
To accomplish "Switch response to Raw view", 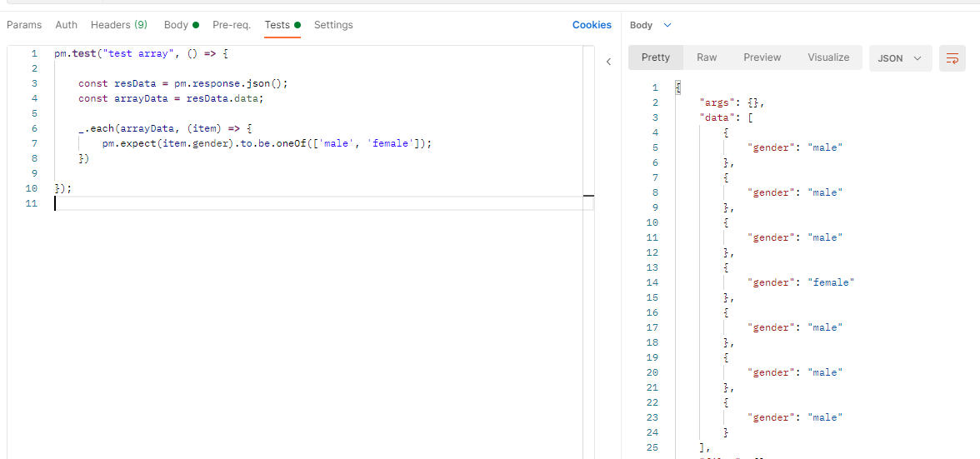I will (x=707, y=57).
